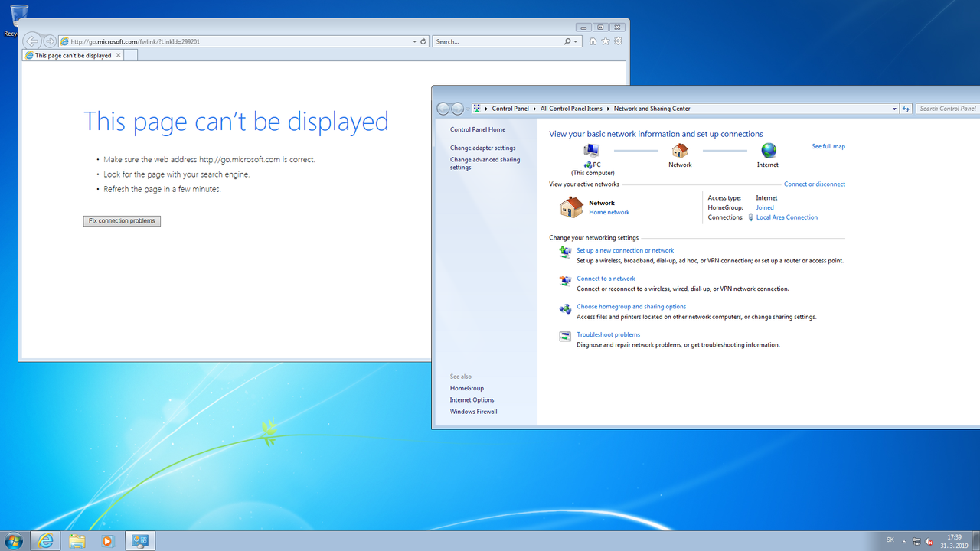Image resolution: width=980 pixels, height=551 pixels.
Task: Open 'HomeGroup' under See also
Action: pos(467,388)
